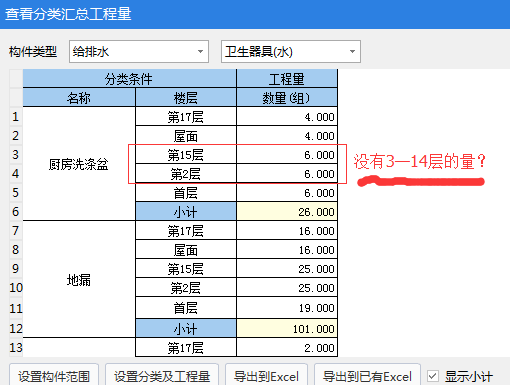Click the 导出到已有Excel button

tap(367, 376)
